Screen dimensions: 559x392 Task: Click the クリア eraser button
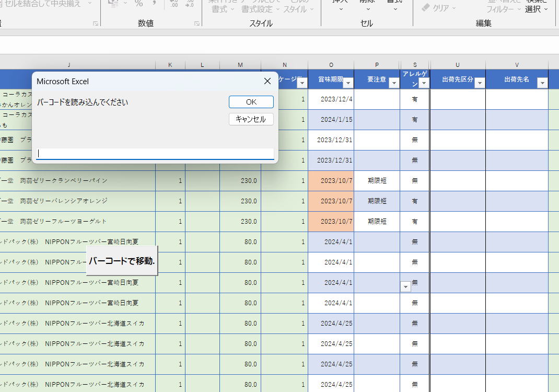[x=438, y=8]
